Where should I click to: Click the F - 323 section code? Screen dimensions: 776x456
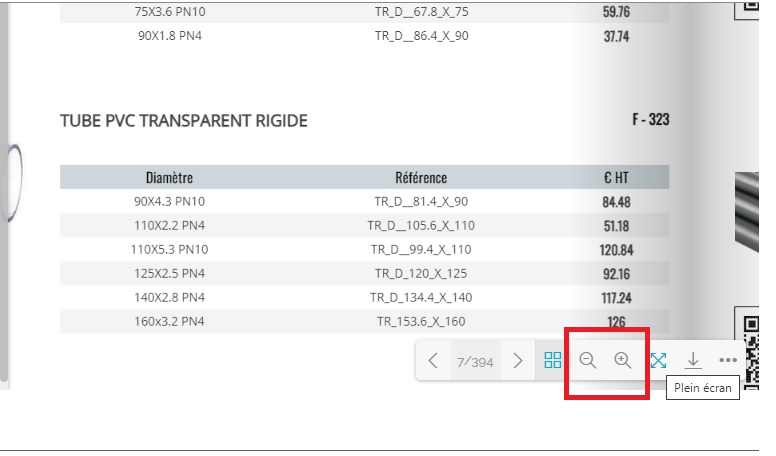pyautogui.click(x=650, y=120)
